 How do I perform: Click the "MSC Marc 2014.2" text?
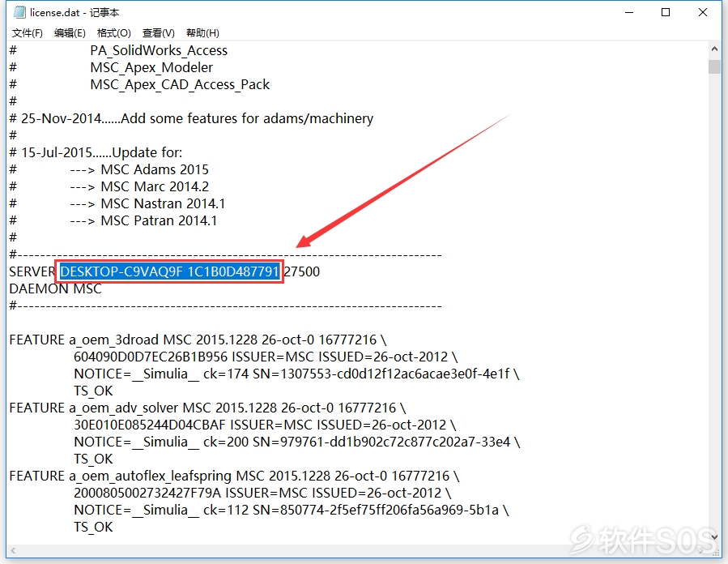click(155, 186)
